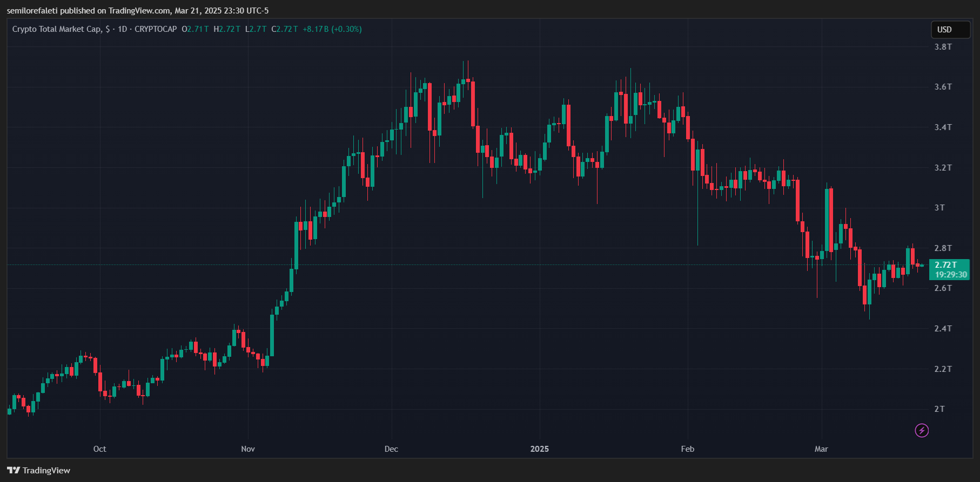Click the 1D interval label in legend
The width and height of the screenshot is (980, 482).
(x=123, y=29)
